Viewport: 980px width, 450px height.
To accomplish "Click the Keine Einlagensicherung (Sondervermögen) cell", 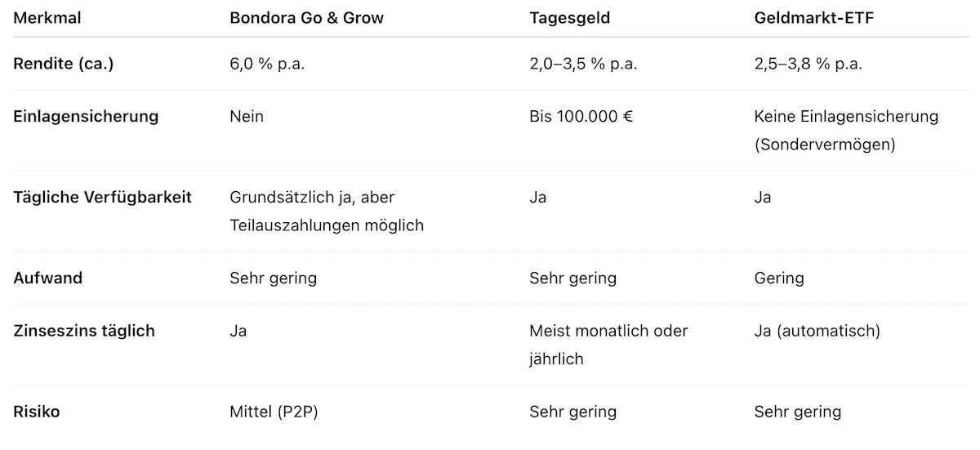I will (x=846, y=130).
